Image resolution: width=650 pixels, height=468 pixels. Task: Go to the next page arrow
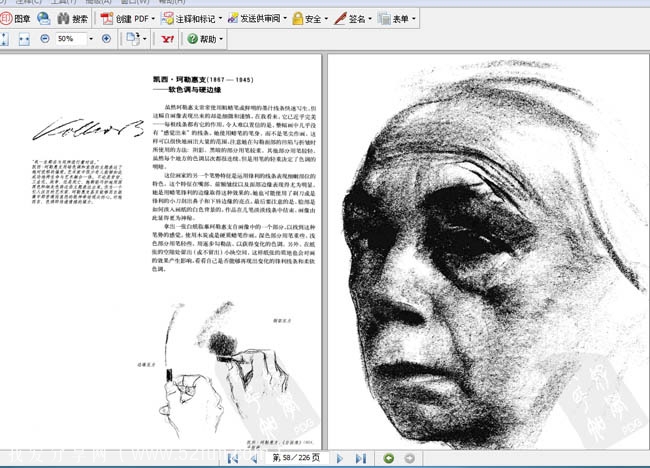tap(340, 458)
